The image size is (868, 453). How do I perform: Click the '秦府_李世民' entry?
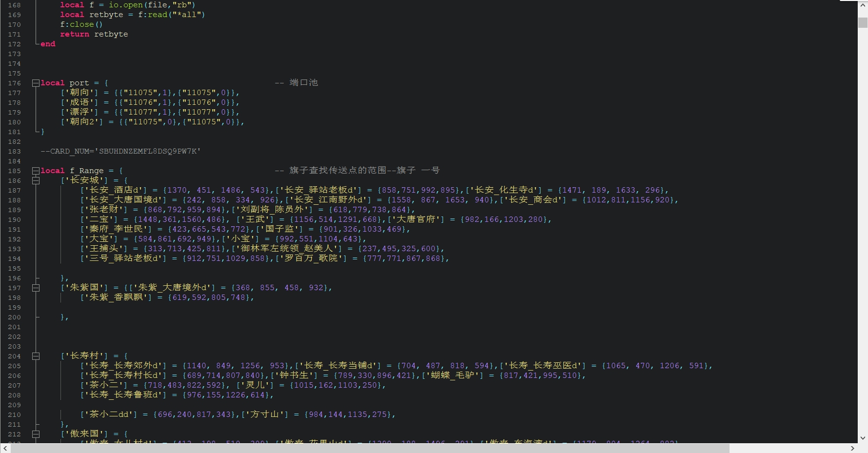click(x=116, y=229)
